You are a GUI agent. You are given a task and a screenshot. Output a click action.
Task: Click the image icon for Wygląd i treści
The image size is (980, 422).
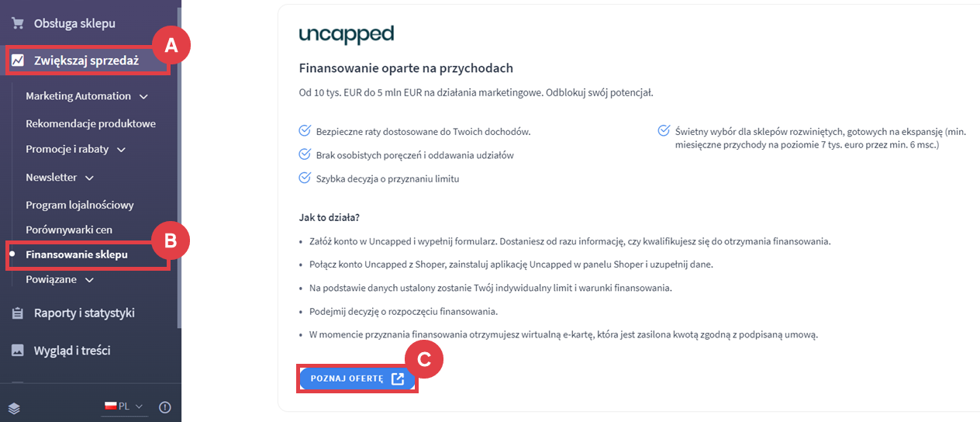[18, 351]
